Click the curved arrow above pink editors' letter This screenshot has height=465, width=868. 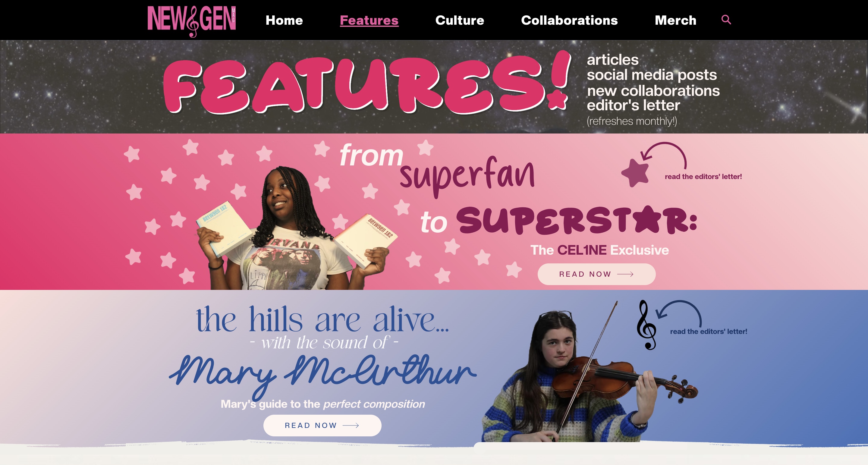tap(664, 154)
